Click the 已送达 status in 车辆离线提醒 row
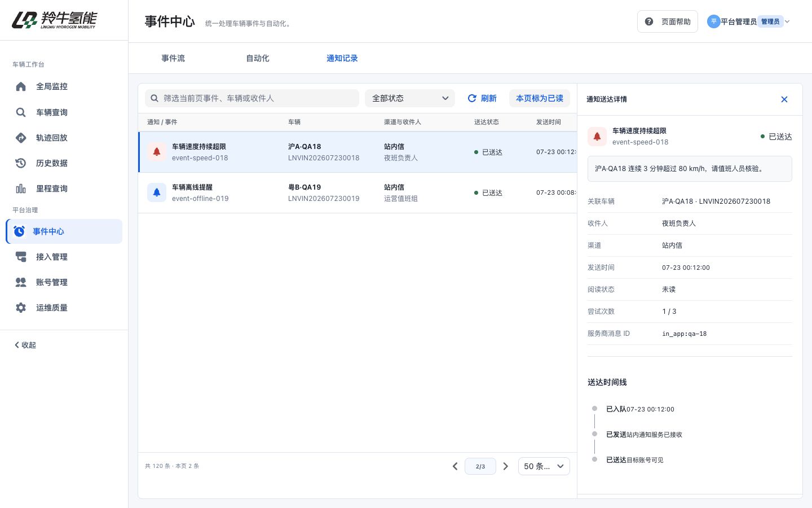The image size is (812, 508). (x=488, y=193)
